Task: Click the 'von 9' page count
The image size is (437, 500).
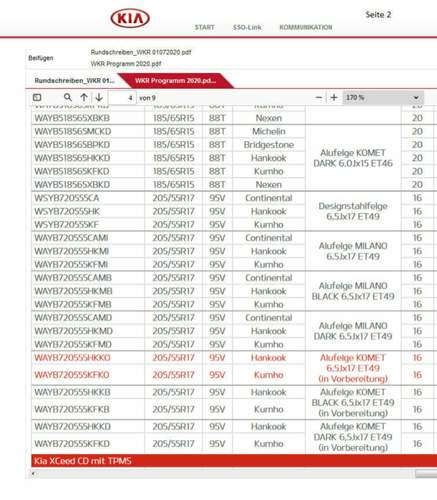Action: [x=147, y=98]
